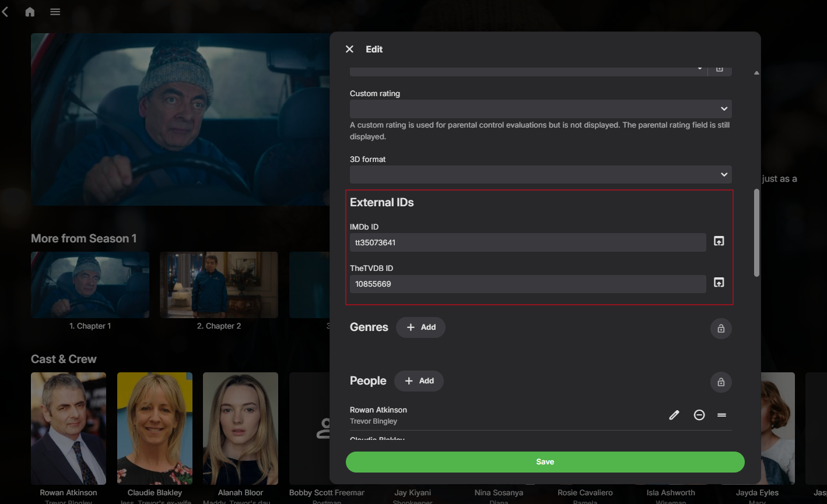Open the Chapter 1 episode thumbnail
Screen dimensions: 827x504
[x=90, y=285]
